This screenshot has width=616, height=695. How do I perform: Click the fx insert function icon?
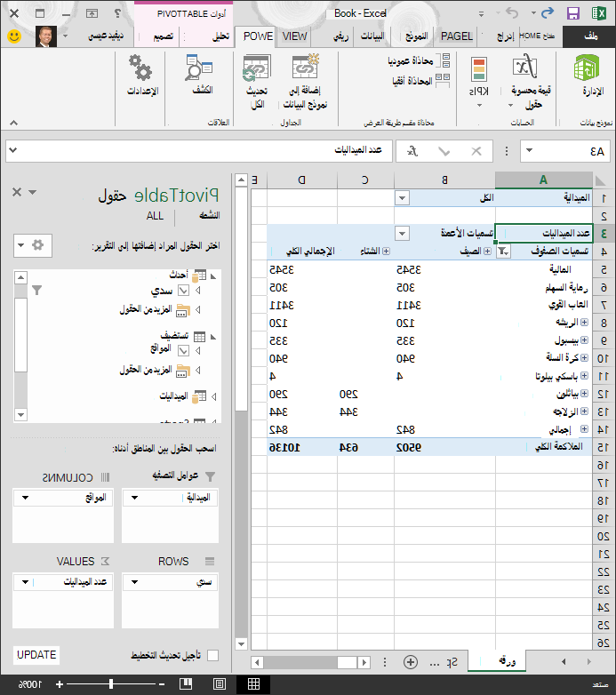412,151
